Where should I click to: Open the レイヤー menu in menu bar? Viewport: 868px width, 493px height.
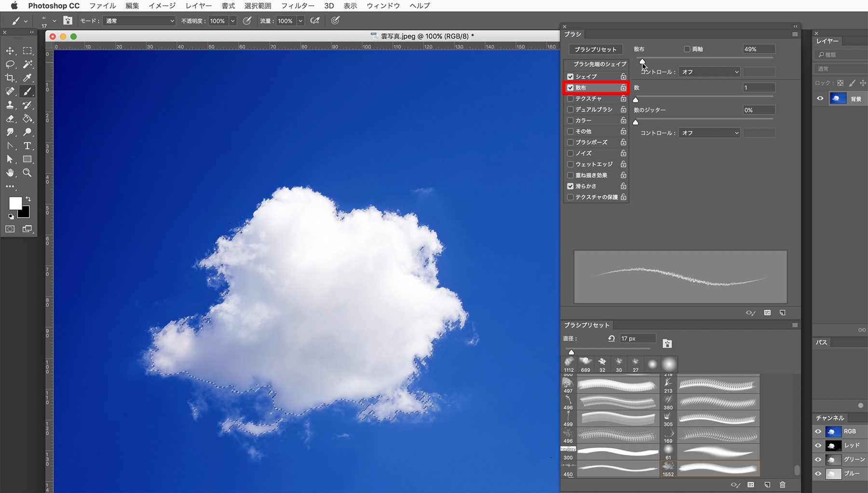click(x=198, y=6)
